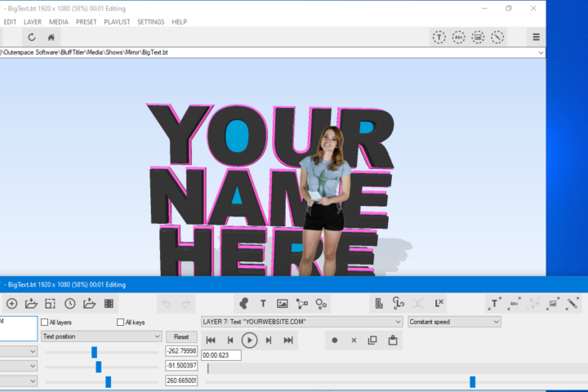Click the dashed circle diagonal line icon
The height and width of the screenshot is (392, 588).
click(x=497, y=37)
